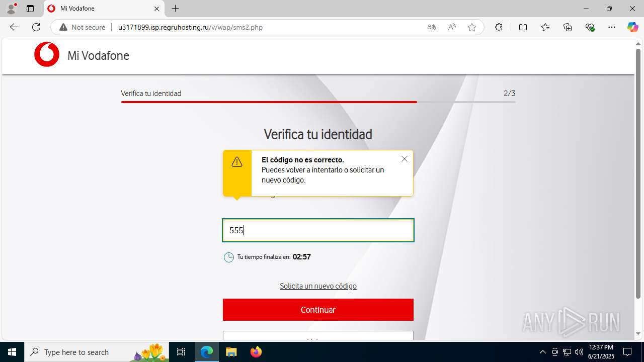Click the warning triangle icon in alert

[x=237, y=162]
